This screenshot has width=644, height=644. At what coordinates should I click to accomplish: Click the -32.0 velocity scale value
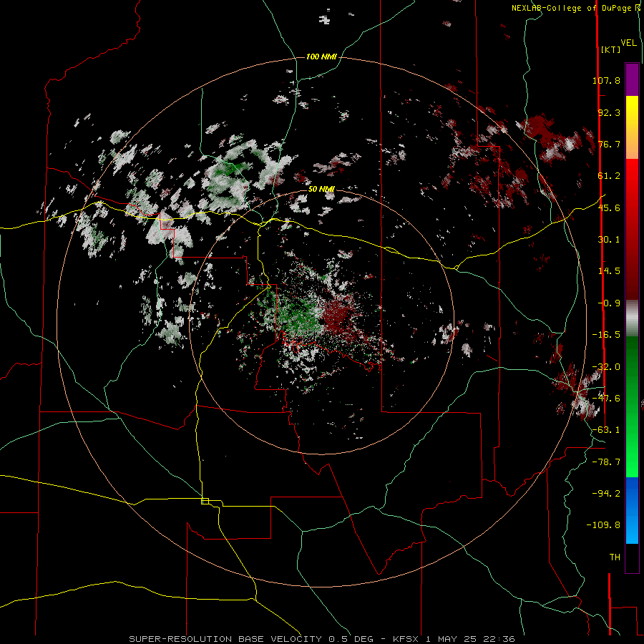click(x=606, y=367)
